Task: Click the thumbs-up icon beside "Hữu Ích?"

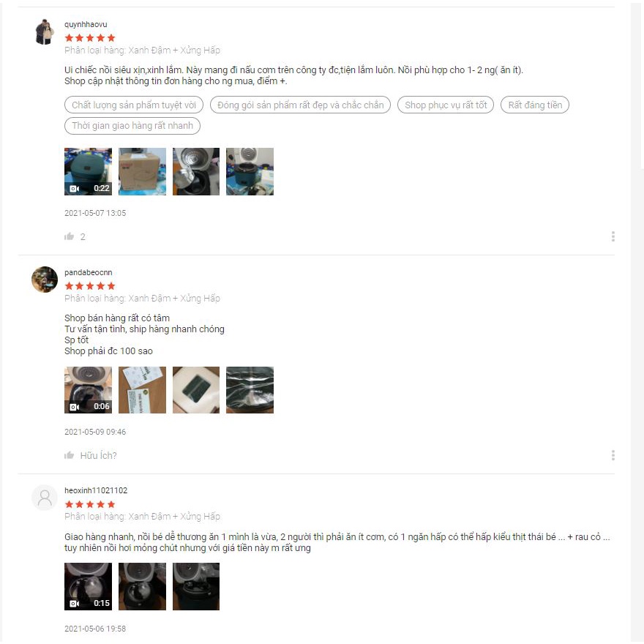Action: coord(69,455)
